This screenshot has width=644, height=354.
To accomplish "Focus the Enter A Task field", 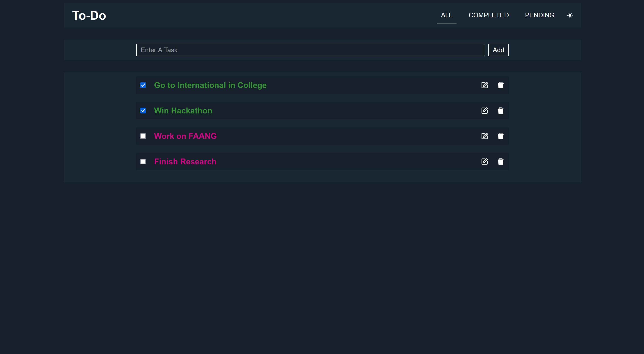I will click(310, 50).
